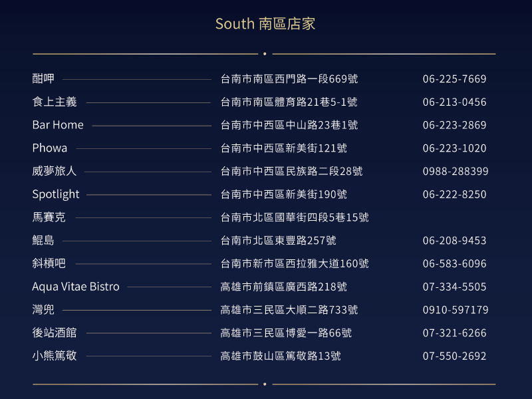Click address 高雄市前鎮區廣西路218號
Screen dimensions: 532x399
tap(284, 287)
